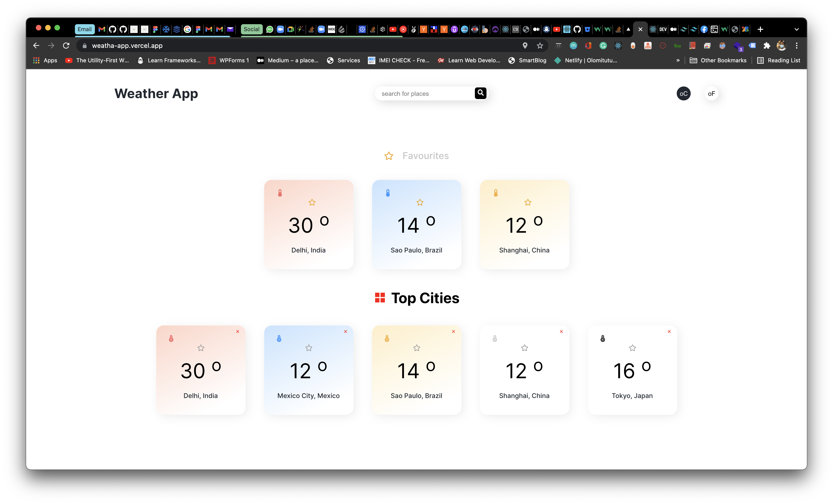This screenshot has width=833, height=504.
Task: Open the Other Bookmarks folder
Action: [x=718, y=60]
